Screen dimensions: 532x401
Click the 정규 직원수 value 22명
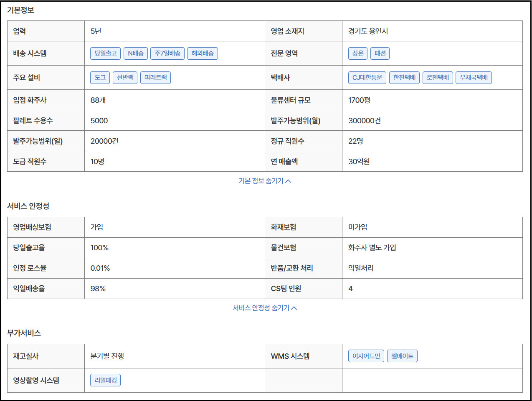coord(356,141)
